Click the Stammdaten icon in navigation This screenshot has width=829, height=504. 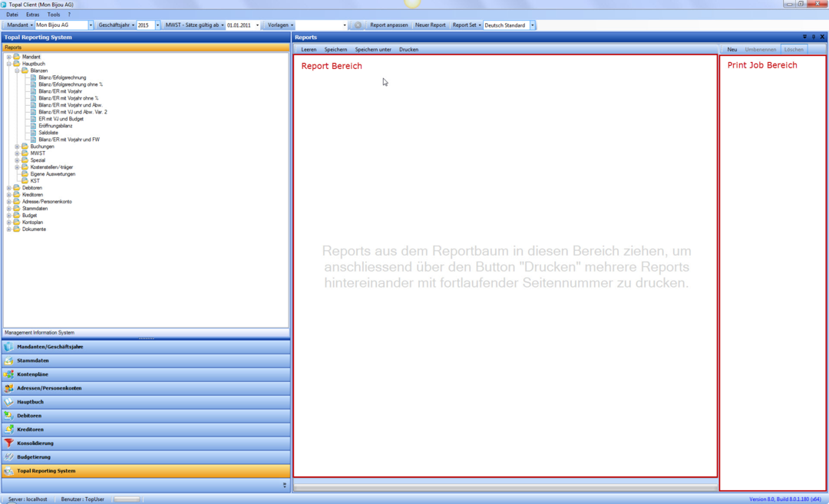pyautogui.click(x=8, y=361)
